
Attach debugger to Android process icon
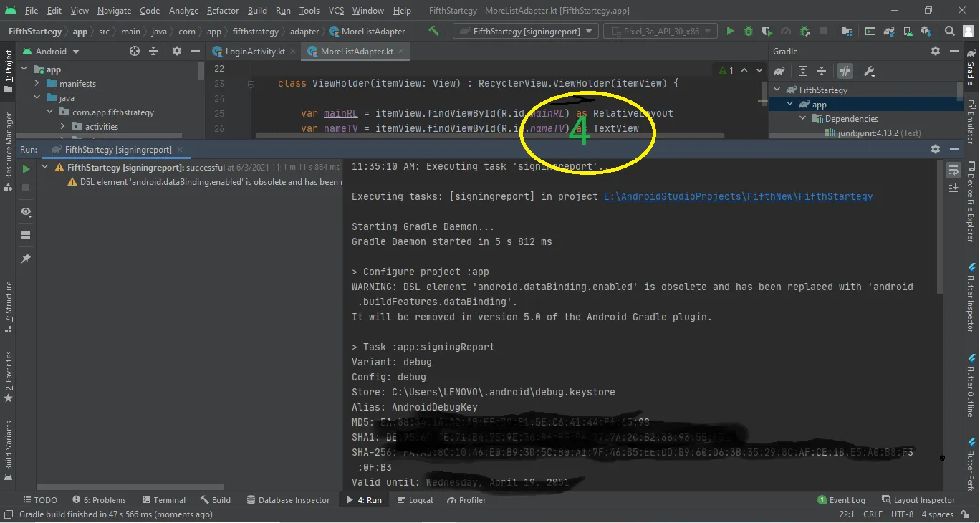[x=804, y=31]
